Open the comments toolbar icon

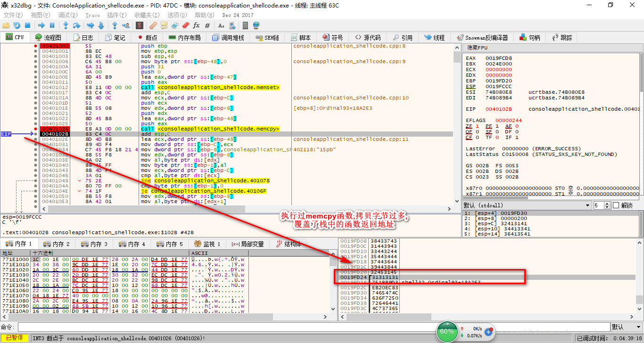point(164,25)
